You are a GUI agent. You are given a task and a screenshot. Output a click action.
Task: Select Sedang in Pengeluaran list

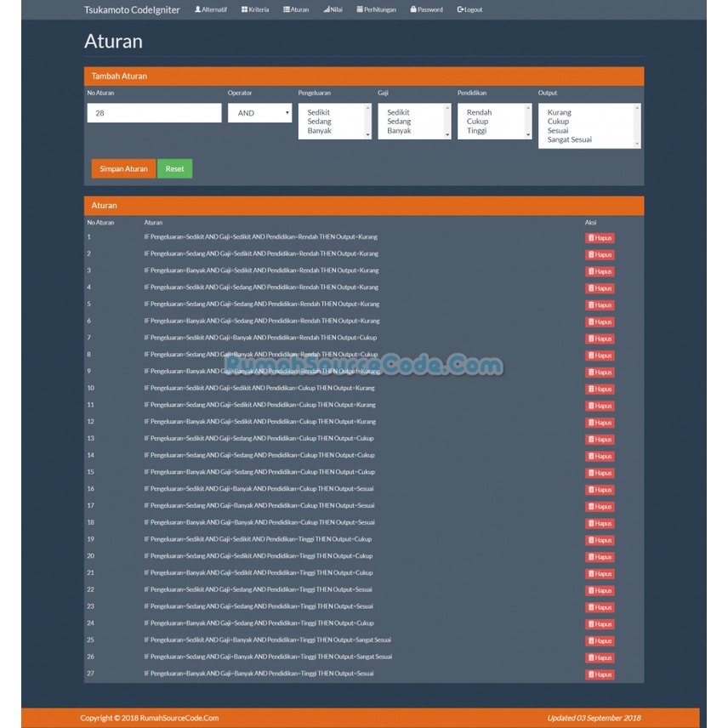click(x=319, y=121)
